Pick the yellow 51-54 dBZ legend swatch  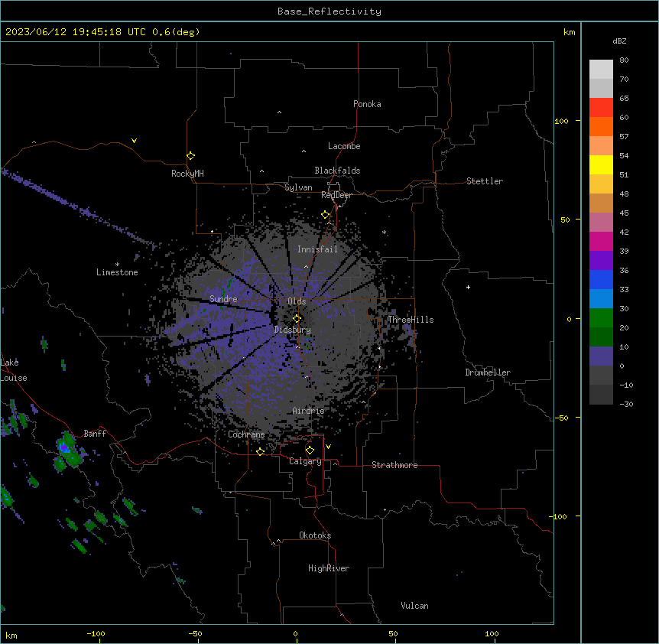click(x=601, y=164)
